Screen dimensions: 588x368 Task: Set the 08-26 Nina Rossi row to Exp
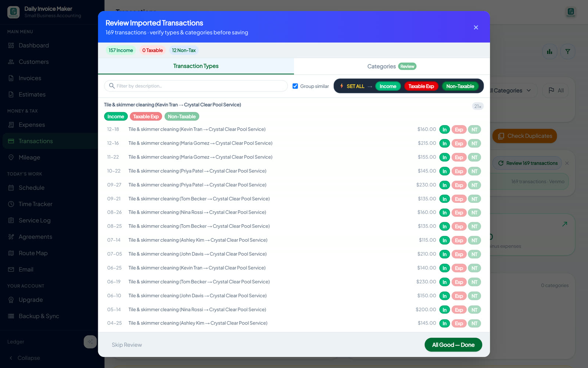coord(459,213)
